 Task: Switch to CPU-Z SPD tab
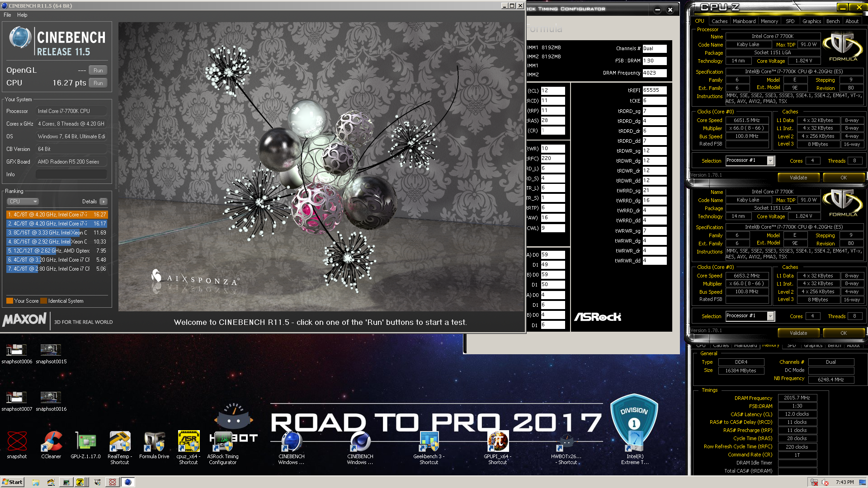[790, 21]
